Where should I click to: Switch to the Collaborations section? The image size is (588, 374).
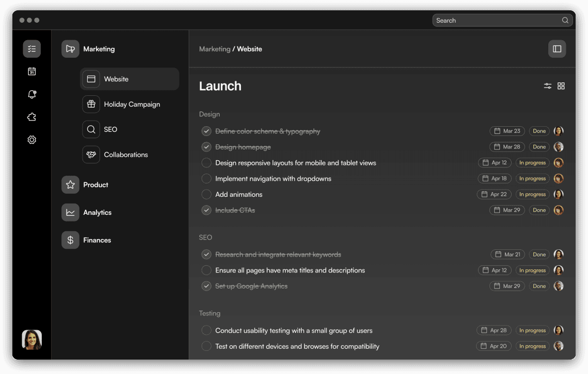pyautogui.click(x=126, y=155)
